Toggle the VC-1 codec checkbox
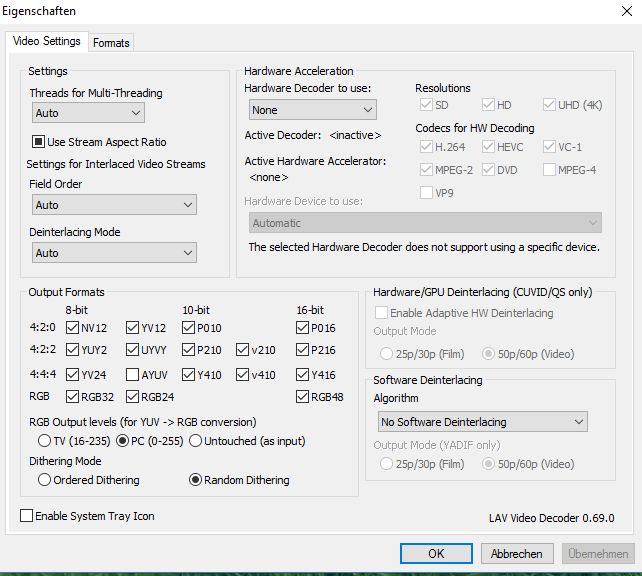The height and width of the screenshot is (576, 642). coord(549,147)
